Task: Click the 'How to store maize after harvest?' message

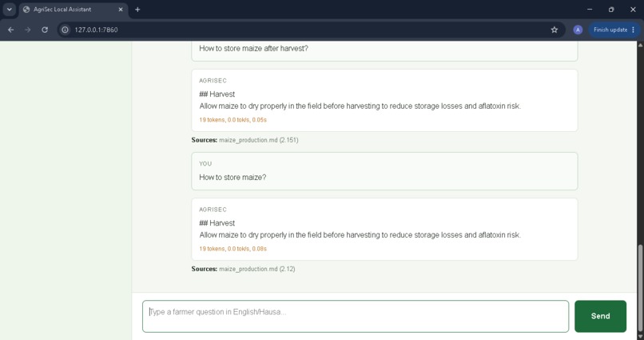Action: [x=253, y=49]
